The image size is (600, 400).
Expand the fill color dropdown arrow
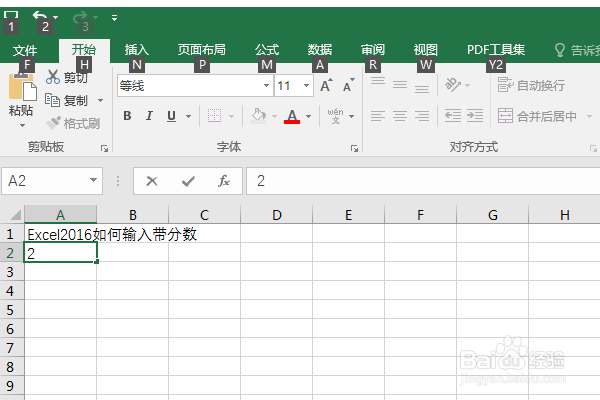(274, 116)
